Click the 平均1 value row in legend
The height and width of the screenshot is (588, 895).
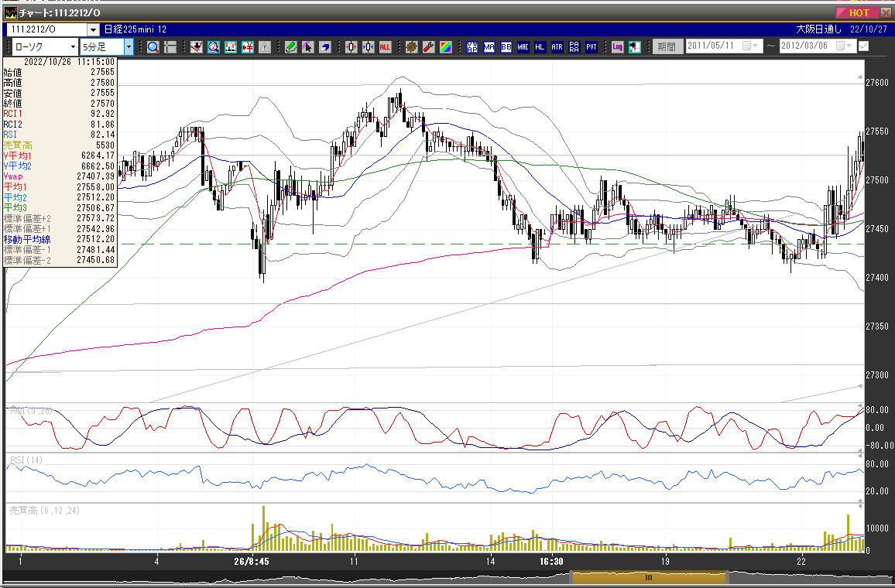click(60, 187)
